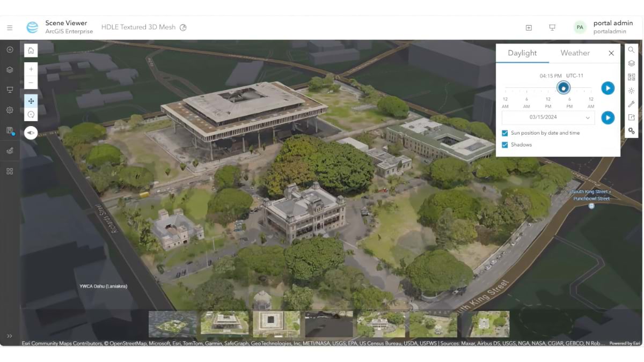This screenshot has height=362, width=644.
Task: Select the Pan navigation tool
Action: [31, 101]
